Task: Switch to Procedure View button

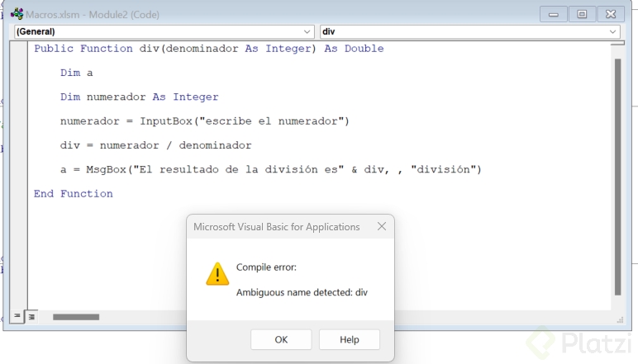Action: 17,315
